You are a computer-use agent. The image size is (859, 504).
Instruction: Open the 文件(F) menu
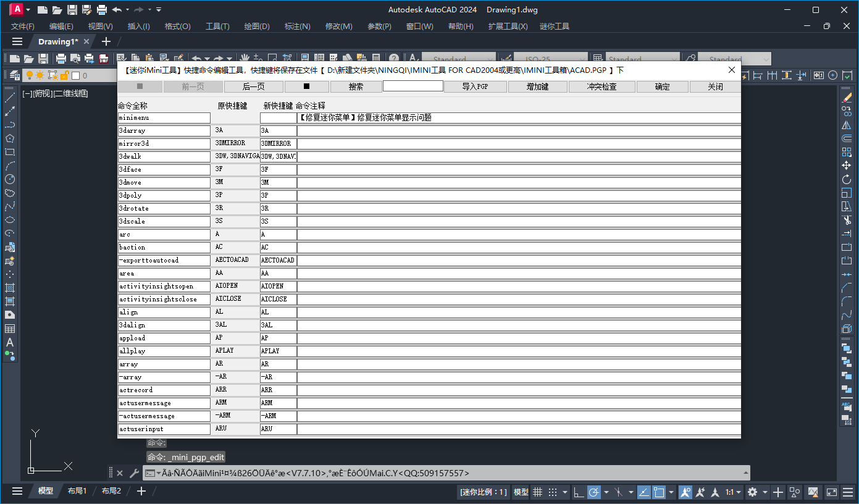tap(23, 27)
